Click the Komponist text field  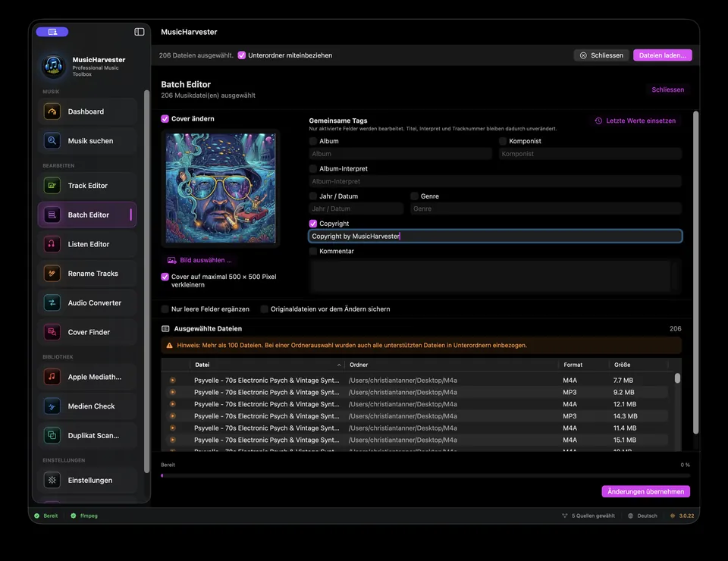click(590, 154)
